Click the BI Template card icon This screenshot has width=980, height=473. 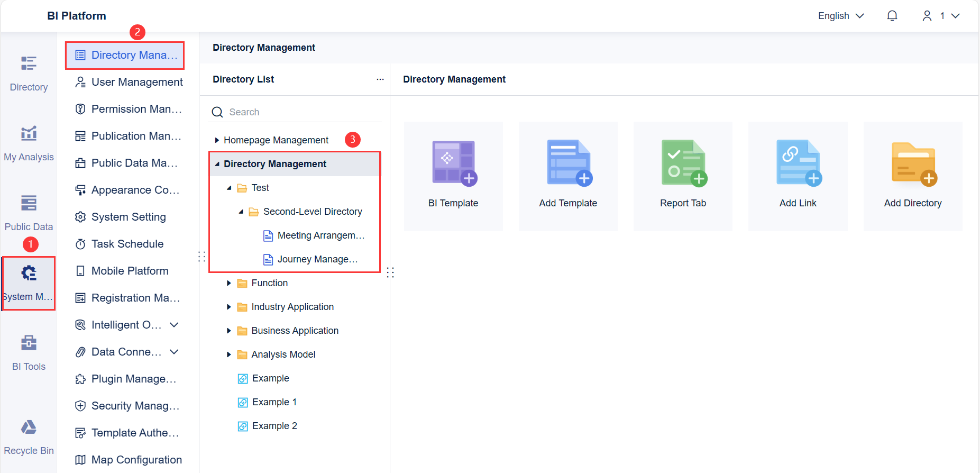click(x=454, y=163)
